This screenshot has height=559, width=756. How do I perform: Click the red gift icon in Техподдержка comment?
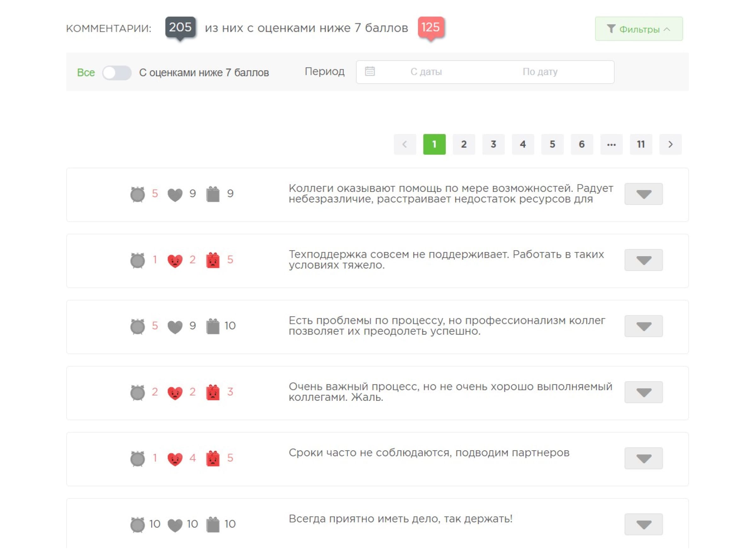coord(213,260)
